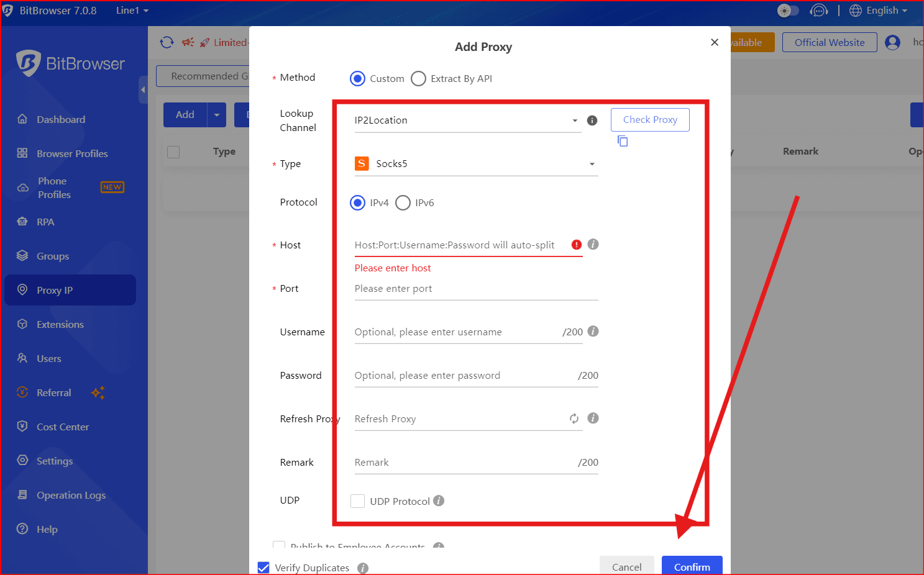Click the info icon beside Username field
This screenshot has width=924, height=575.
[593, 331]
